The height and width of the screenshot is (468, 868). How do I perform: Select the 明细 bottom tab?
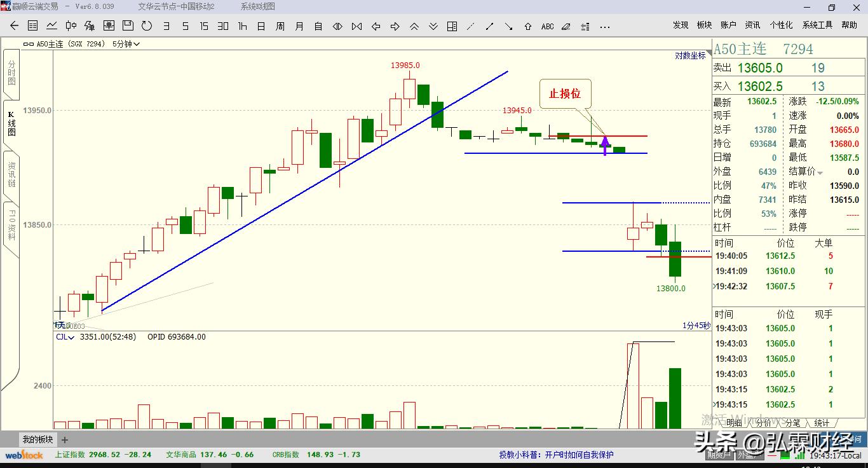pyautogui.click(x=734, y=423)
